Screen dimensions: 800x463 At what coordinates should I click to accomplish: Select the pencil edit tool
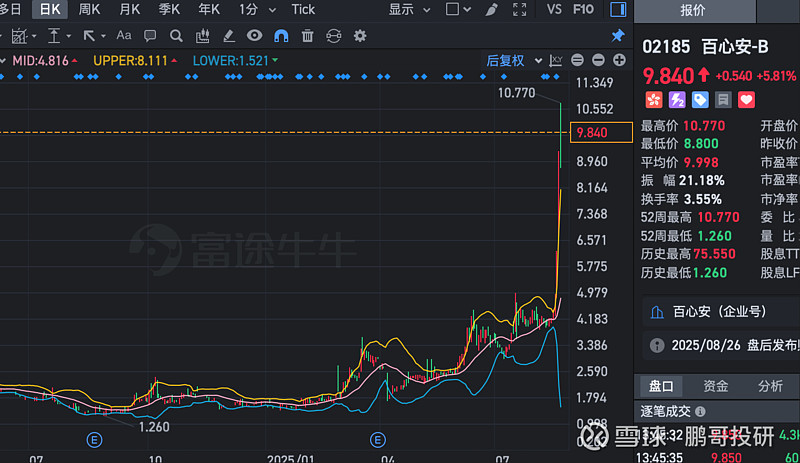click(x=229, y=36)
